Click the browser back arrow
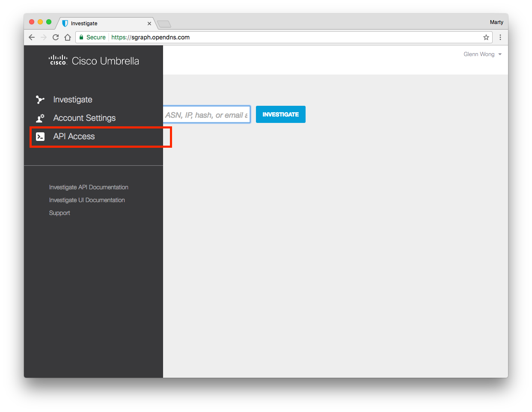532x412 pixels. click(x=32, y=37)
